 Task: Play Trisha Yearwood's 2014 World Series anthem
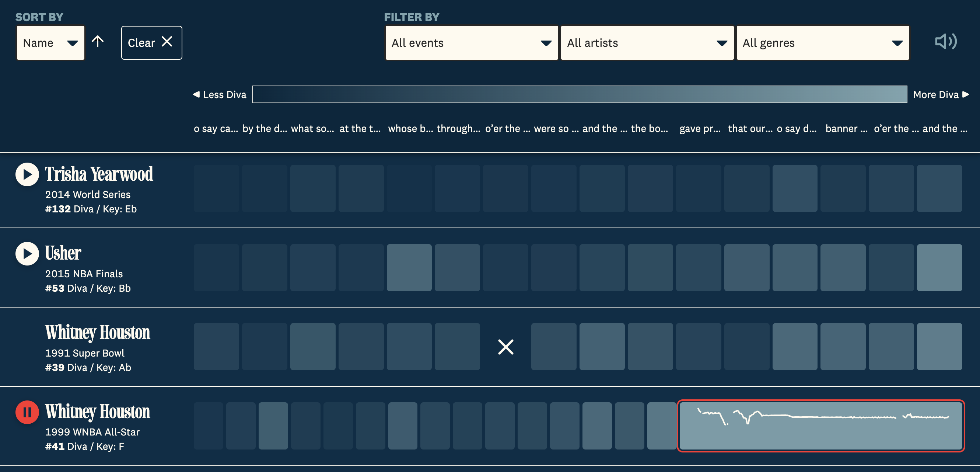click(27, 174)
